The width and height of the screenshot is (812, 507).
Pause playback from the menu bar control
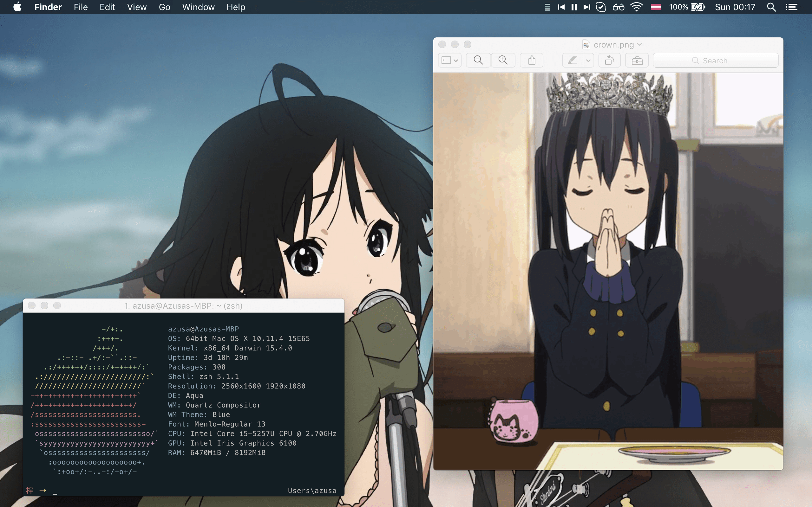[x=574, y=7]
